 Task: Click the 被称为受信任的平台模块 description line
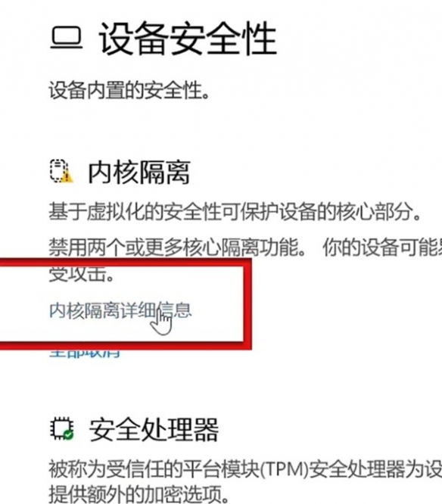click(x=245, y=468)
